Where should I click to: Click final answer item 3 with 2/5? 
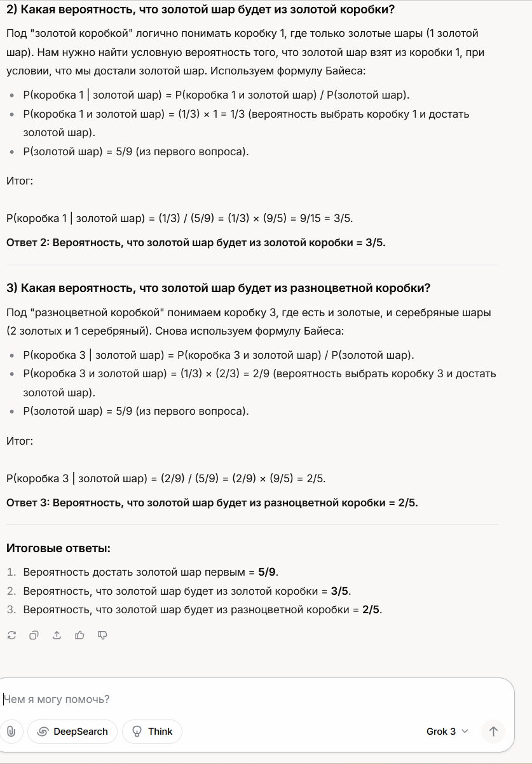[203, 609]
